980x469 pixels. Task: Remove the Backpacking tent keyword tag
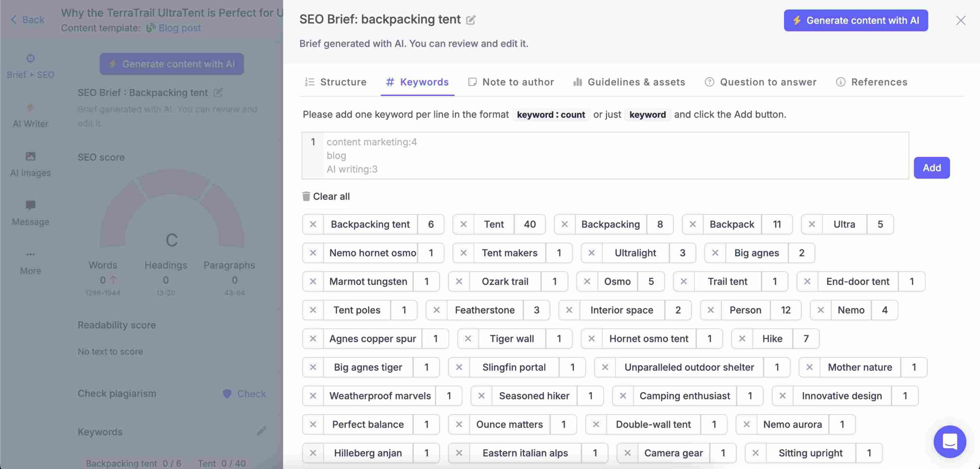coord(312,224)
